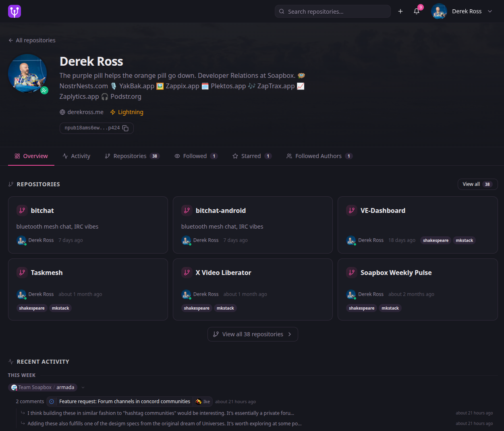Switch to the Followed Authors tab
Screen dimensions: 504x431
click(319, 156)
